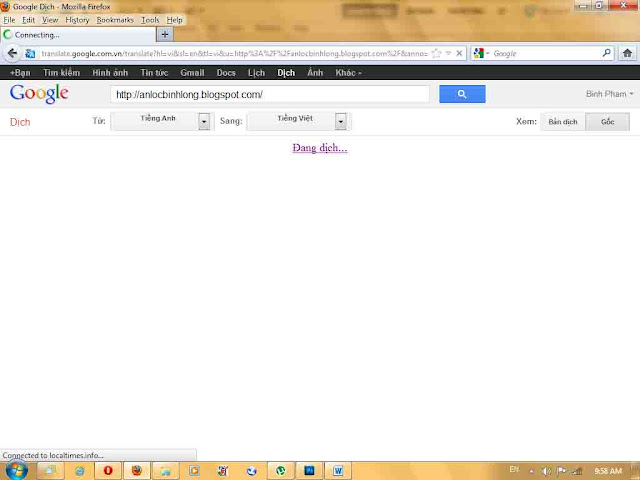Open the Photoshop taskbar icon
The width and height of the screenshot is (640, 480).
tap(309, 471)
